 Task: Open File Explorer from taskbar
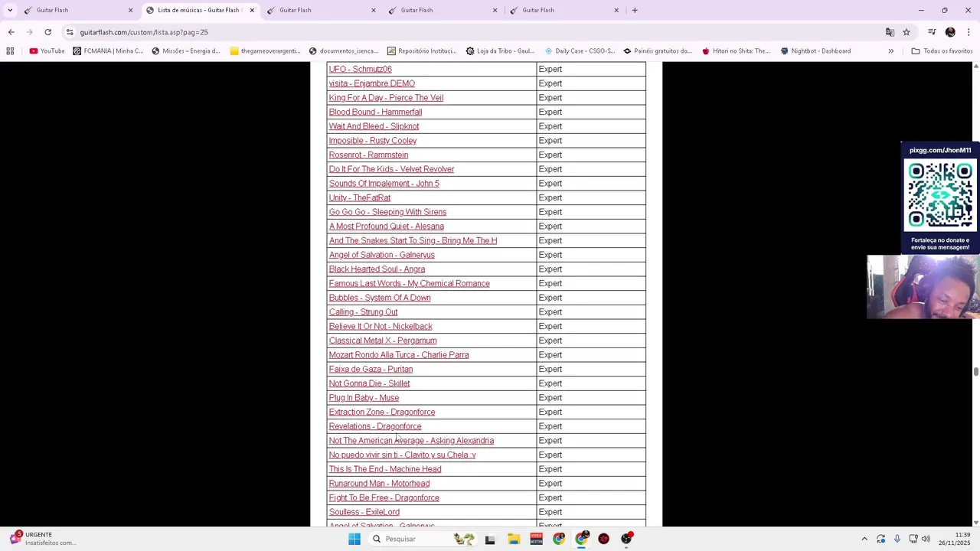click(514, 539)
